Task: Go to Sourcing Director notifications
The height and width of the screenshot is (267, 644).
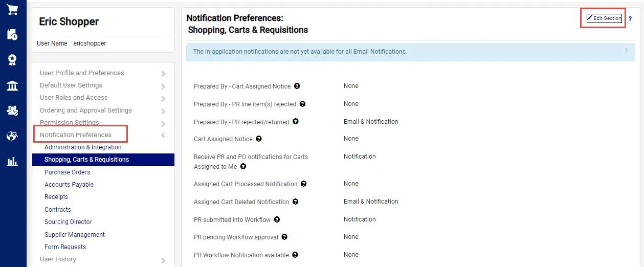Action: [68, 222]
